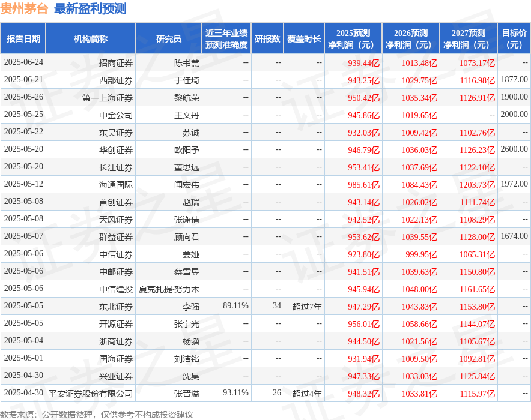Select the 研究员 column header

[169, 38]
